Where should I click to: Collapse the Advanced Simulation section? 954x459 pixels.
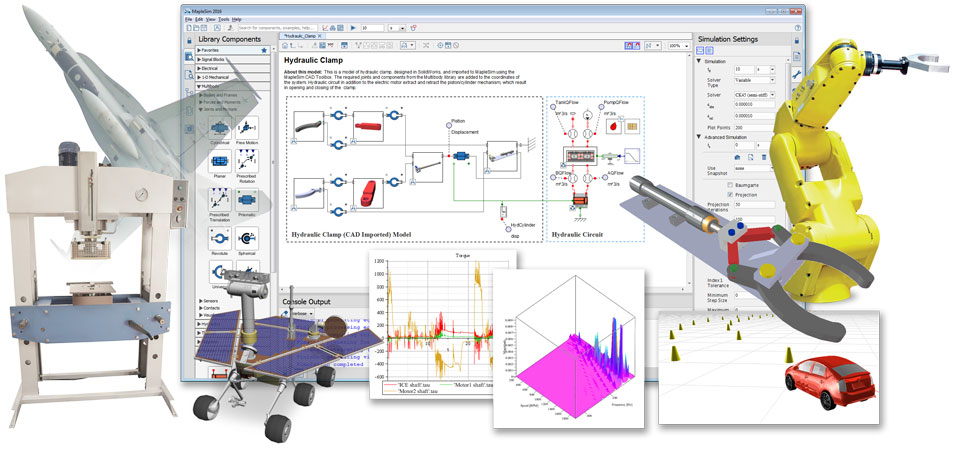point(697,136)
